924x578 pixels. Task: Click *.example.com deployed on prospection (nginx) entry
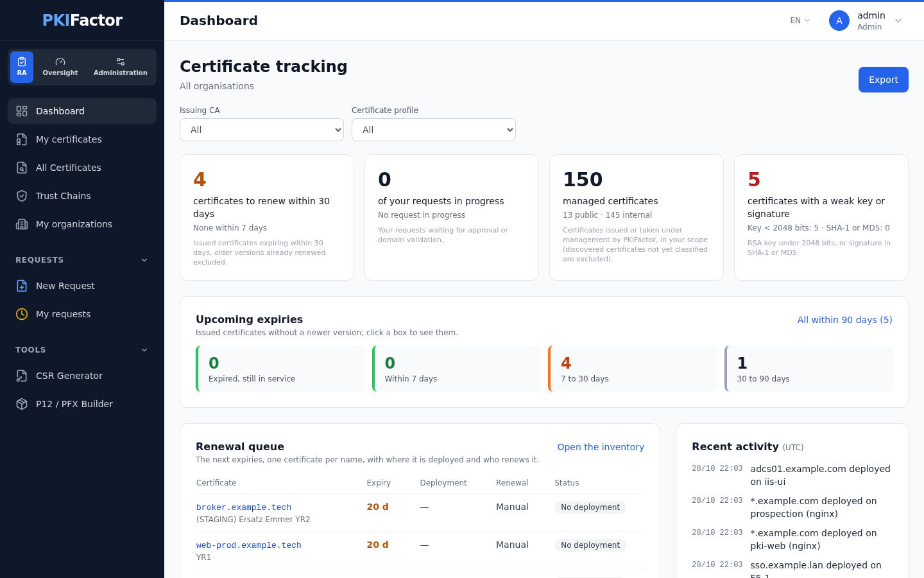tap(792, 507)
